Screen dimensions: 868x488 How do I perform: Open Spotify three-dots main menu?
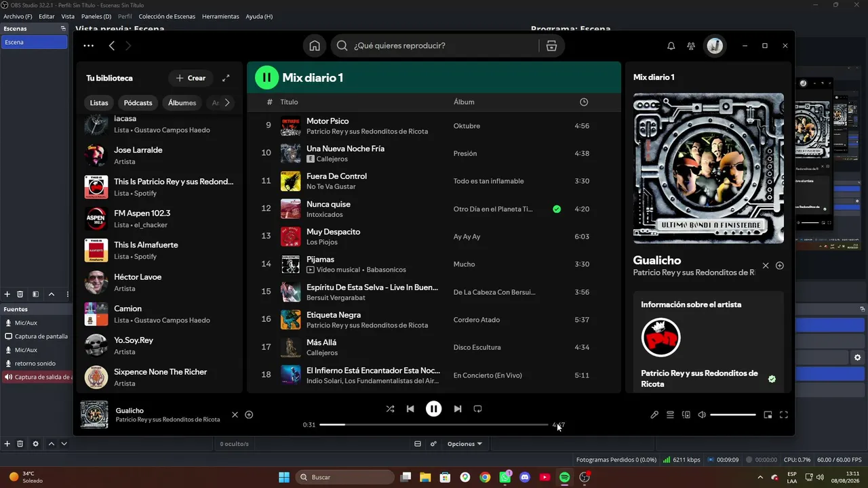pyautogui.click(x=88, y=45)
